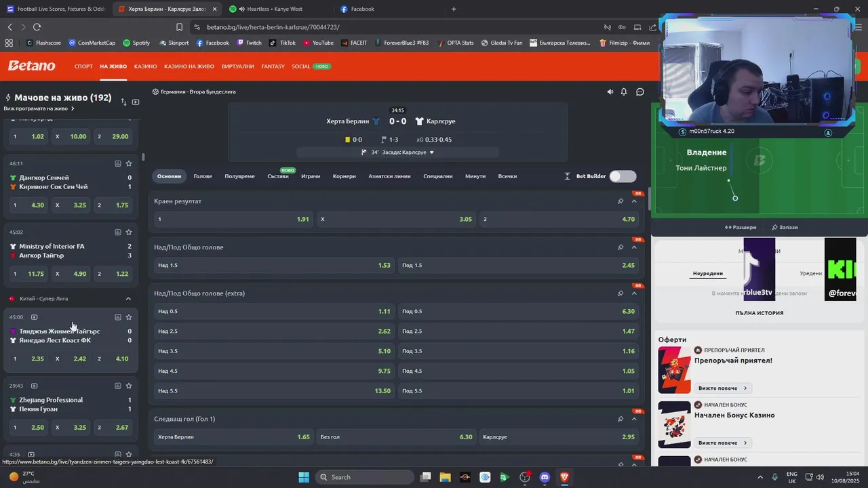Pin the Краен резултат market

click(x=620, y=201)
